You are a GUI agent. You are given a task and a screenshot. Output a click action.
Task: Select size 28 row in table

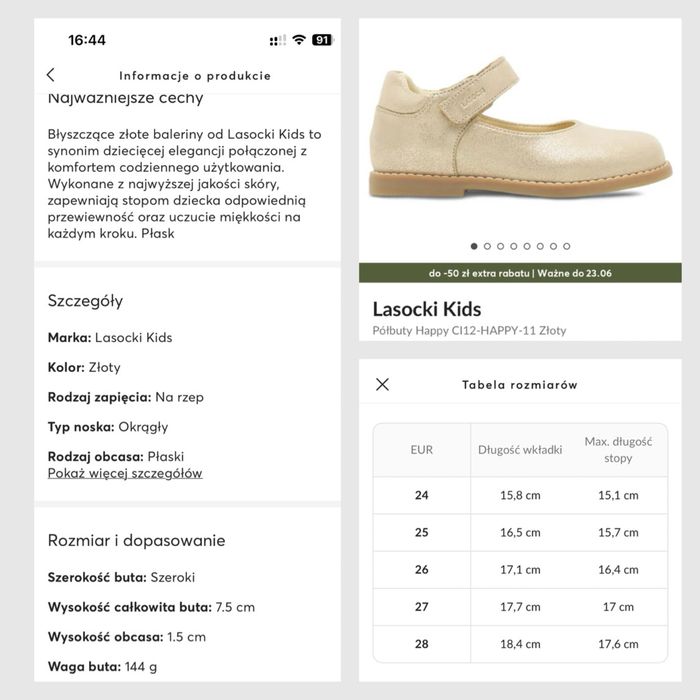coord(520,644)
